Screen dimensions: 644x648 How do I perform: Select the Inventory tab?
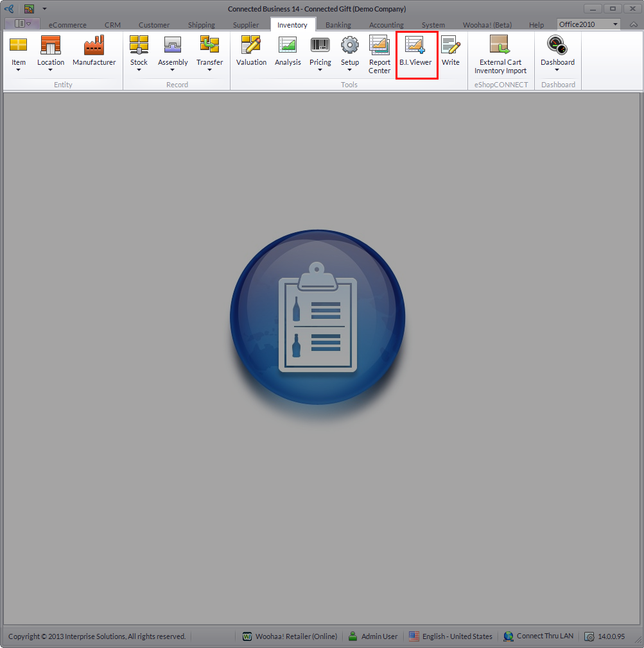292,25
